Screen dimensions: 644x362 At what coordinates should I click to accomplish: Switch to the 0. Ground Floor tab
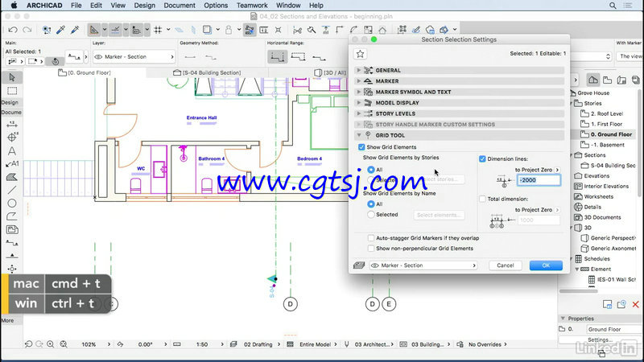[x=85, y=72]
